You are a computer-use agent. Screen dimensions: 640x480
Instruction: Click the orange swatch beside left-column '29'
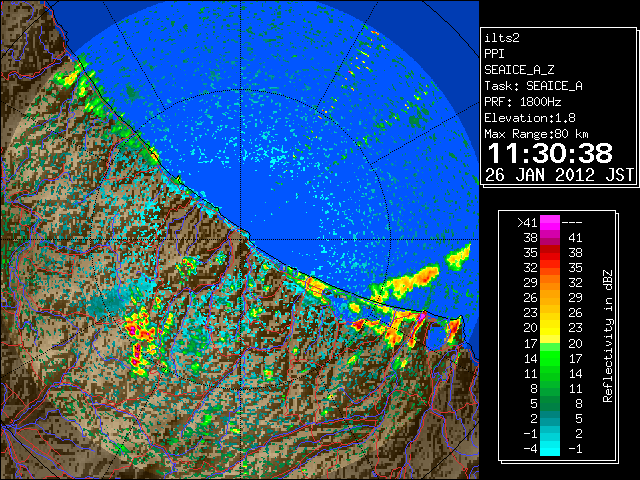coord(550,283)
